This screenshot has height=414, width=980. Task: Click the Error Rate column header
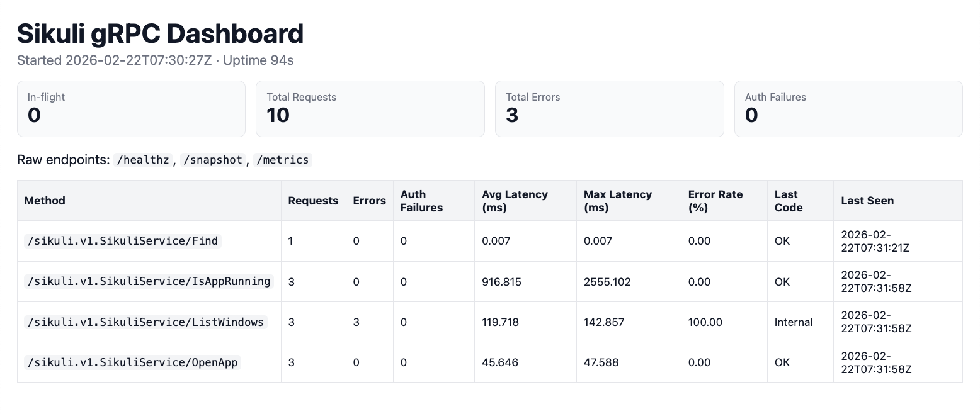pos(715,200)
